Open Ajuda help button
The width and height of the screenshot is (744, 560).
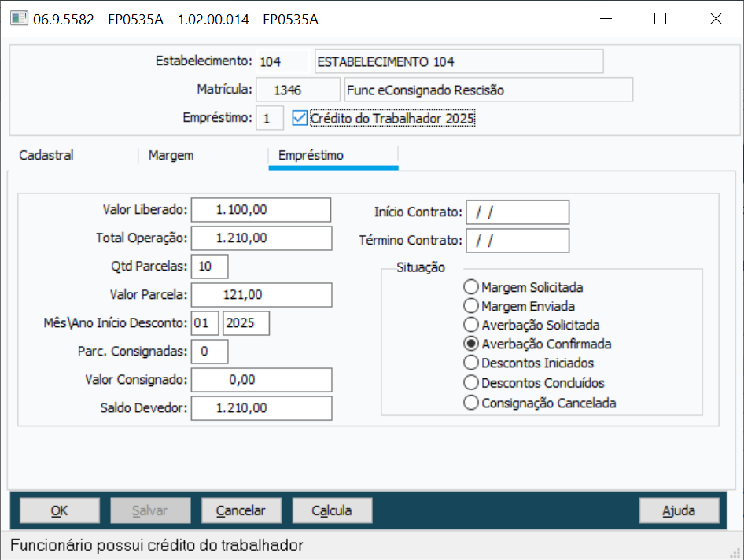679,510
